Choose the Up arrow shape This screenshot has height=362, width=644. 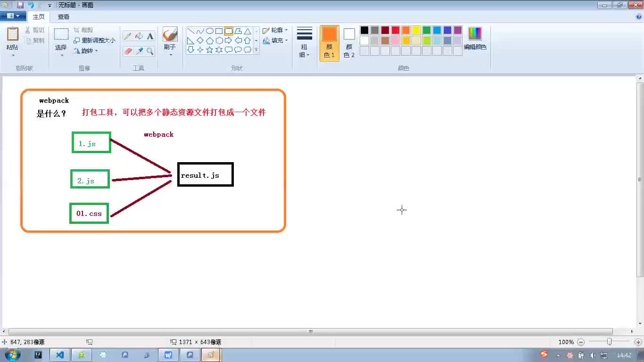click(248, 41)
